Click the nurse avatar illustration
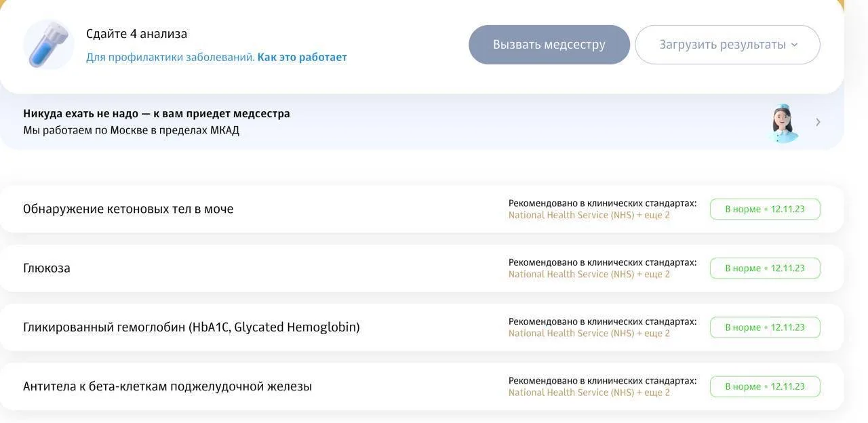The width and height of the screenshot is (868, 423). pyautogui.click(x=783, y=123)
